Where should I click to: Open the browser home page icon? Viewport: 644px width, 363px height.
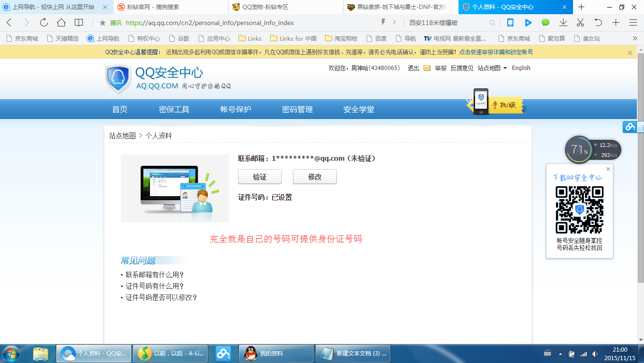coord(61,23)
